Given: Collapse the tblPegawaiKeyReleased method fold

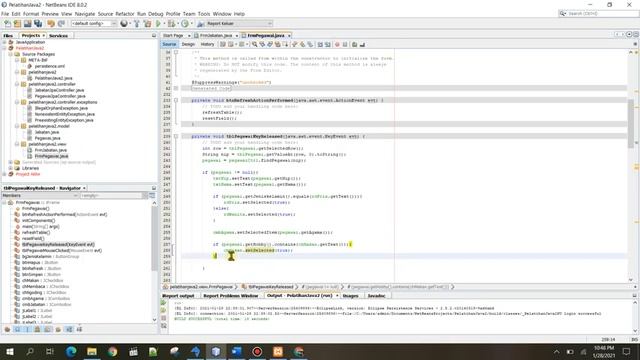Looking at the screenshot, I should pos(176,136).
